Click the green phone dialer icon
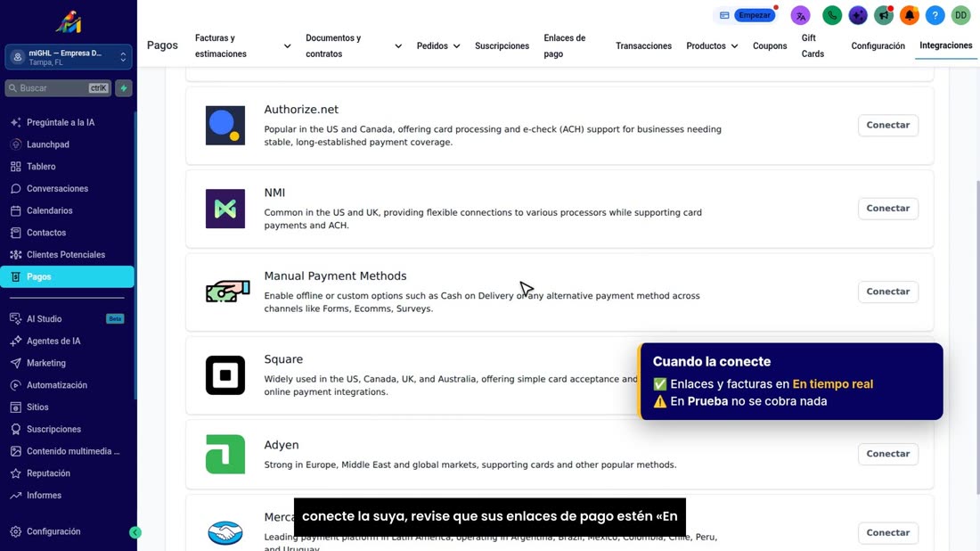The width and height of the screenshot is (980, 551). coord(832,16)
